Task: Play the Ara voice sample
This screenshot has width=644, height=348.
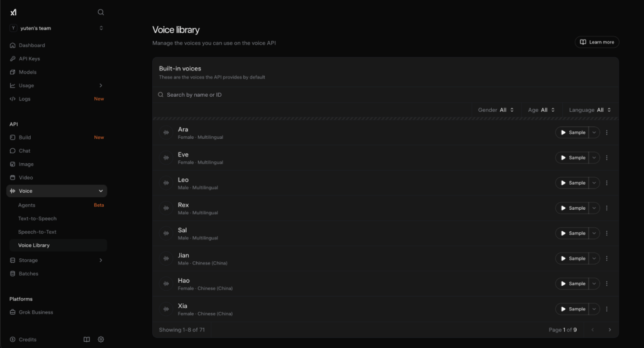Action: click(572, 133)
